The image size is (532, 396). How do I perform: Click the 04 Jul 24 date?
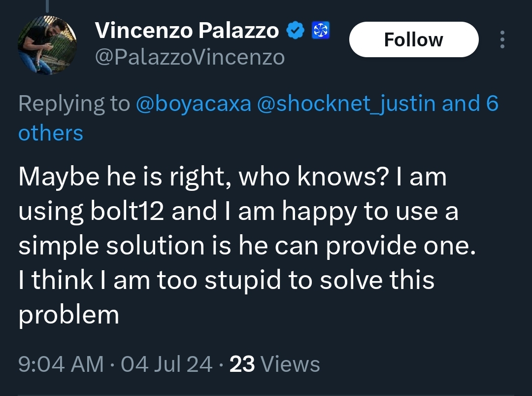coord(166,364)
